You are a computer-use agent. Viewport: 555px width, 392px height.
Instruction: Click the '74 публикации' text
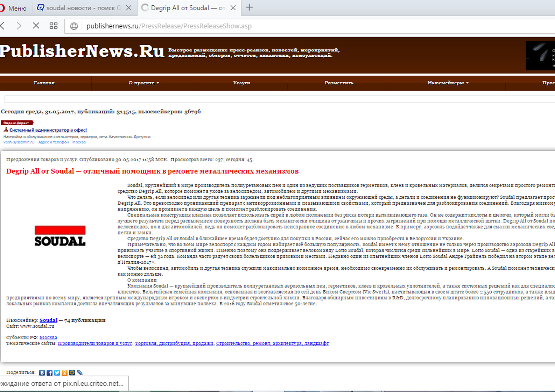click(85, 320)
